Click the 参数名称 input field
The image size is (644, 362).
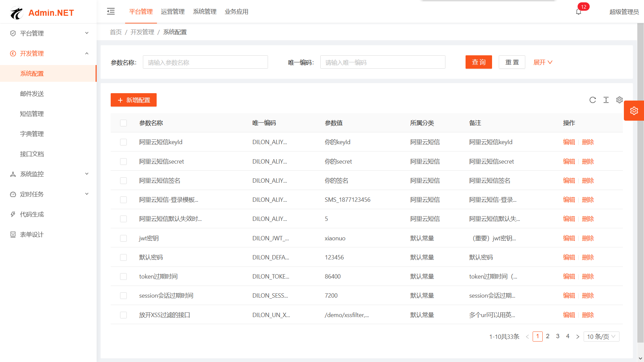pyautogui.click(x=205, y=62)
